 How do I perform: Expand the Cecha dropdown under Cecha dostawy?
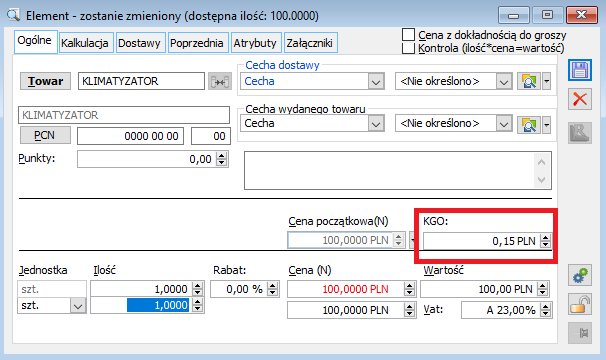(376, 82)
